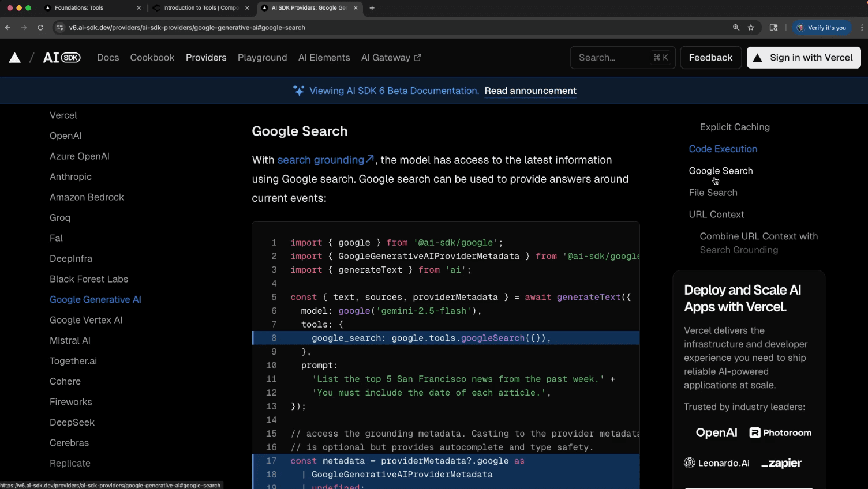Open a new browser tab with plus
The height and width of the screenshot is (489, 868).
tap(372, 8)
